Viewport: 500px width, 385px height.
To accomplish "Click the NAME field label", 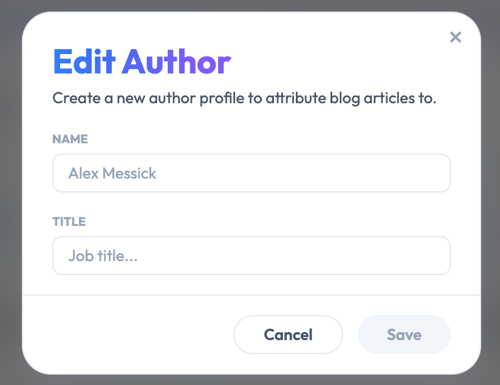I will pos(70,139).
